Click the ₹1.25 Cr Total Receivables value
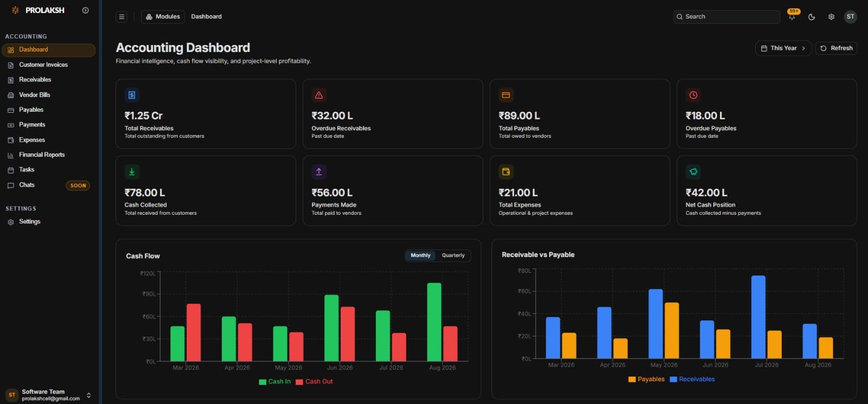This screenshot has width=868, height=404. point(144,116)
